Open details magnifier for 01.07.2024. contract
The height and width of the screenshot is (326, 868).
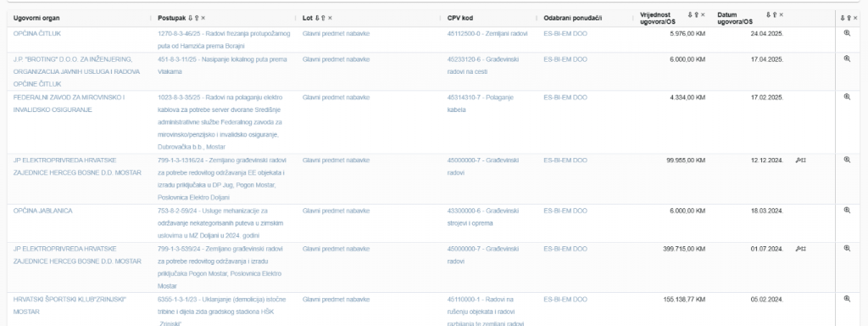tap(847, 249)
